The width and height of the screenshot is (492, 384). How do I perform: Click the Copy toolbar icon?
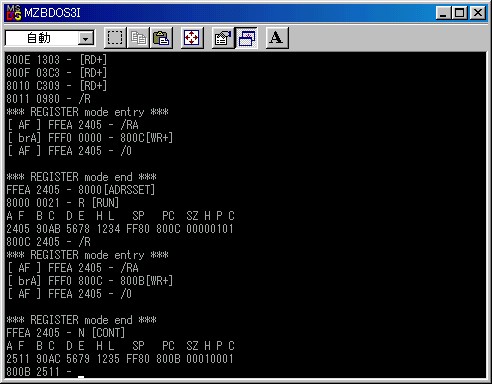click(138, 38)
